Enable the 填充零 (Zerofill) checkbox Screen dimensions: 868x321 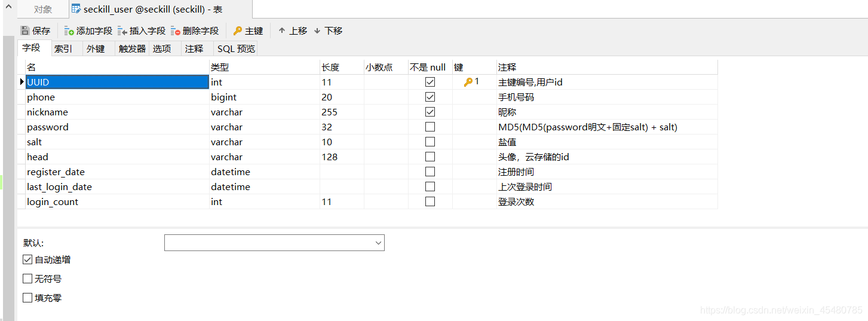pyautogui.click(x=27, y=298)
